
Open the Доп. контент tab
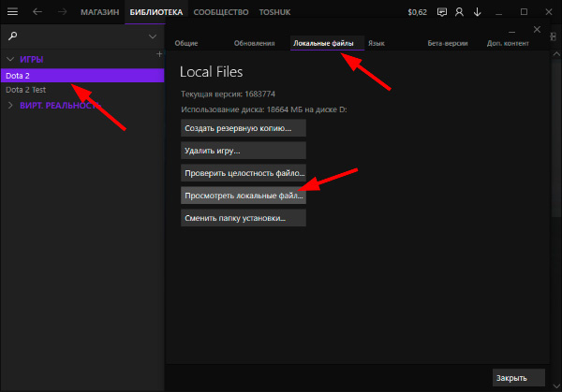click(x=508, y=43)
